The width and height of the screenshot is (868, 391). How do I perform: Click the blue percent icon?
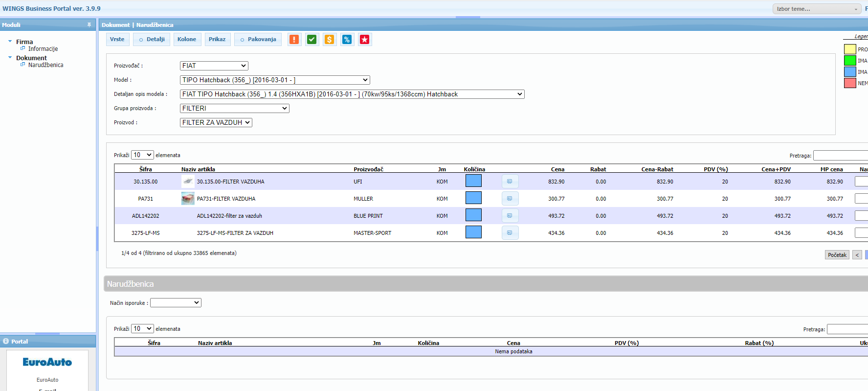347,40
